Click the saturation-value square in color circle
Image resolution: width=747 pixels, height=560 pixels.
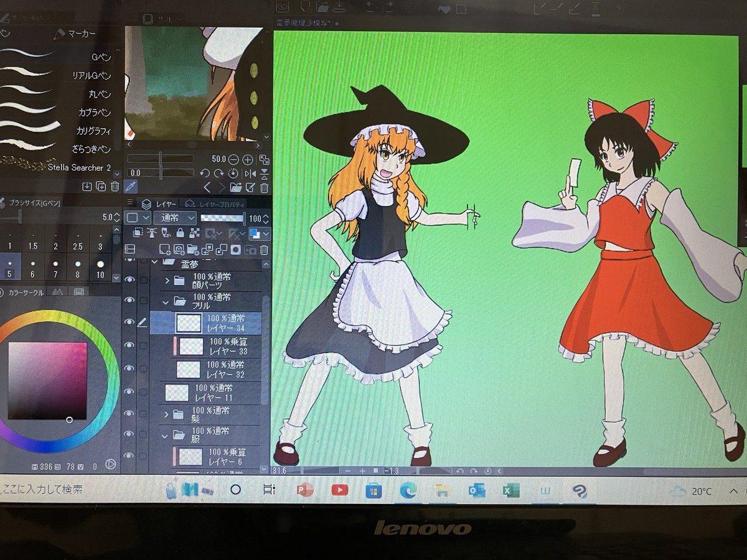click(47, 381)
